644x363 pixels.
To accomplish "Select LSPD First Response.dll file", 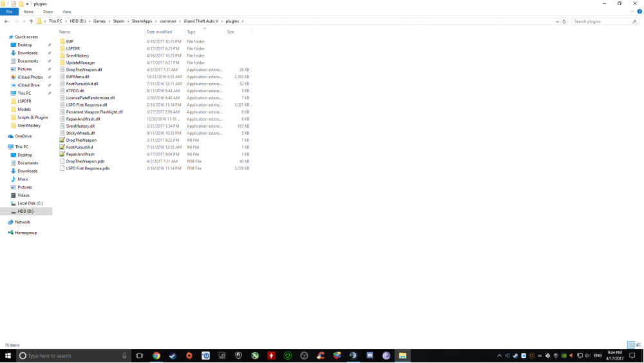I will (x=86, y=105).
